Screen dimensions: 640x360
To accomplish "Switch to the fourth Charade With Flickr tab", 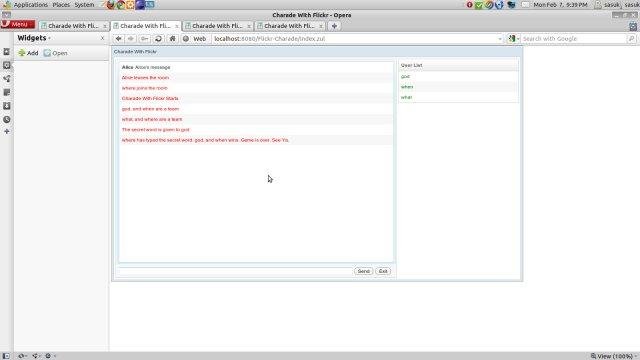I will (x=290, y=26).
